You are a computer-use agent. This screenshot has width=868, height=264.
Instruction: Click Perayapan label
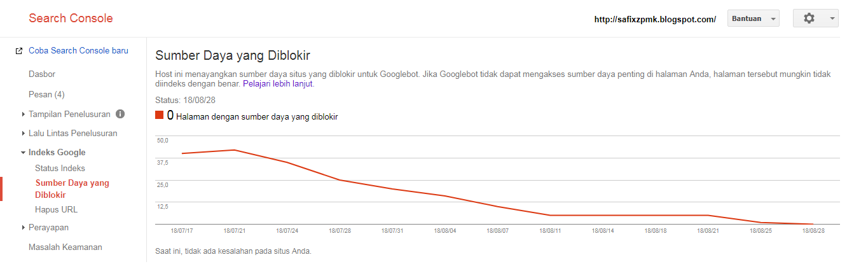[48, 228]
